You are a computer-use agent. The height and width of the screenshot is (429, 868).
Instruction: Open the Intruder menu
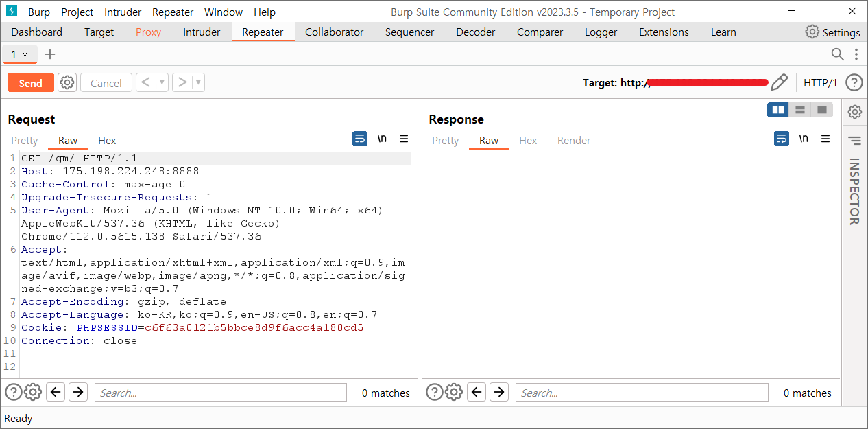[123, 12]
